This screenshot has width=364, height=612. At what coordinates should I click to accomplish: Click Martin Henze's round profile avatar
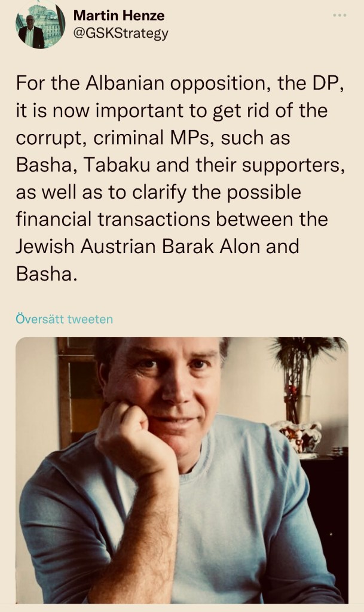[40, 26]
